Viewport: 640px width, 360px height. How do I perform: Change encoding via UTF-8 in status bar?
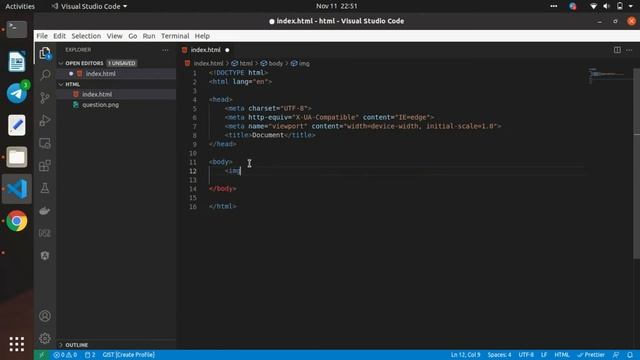tap(526, 355)
